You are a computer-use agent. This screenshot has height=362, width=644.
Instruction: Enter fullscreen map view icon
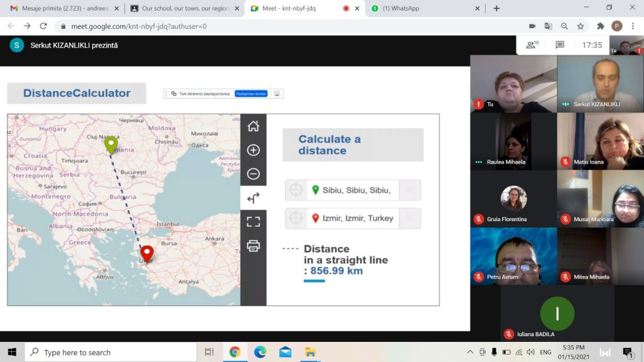pyautogui.click(x=253, y=222)
